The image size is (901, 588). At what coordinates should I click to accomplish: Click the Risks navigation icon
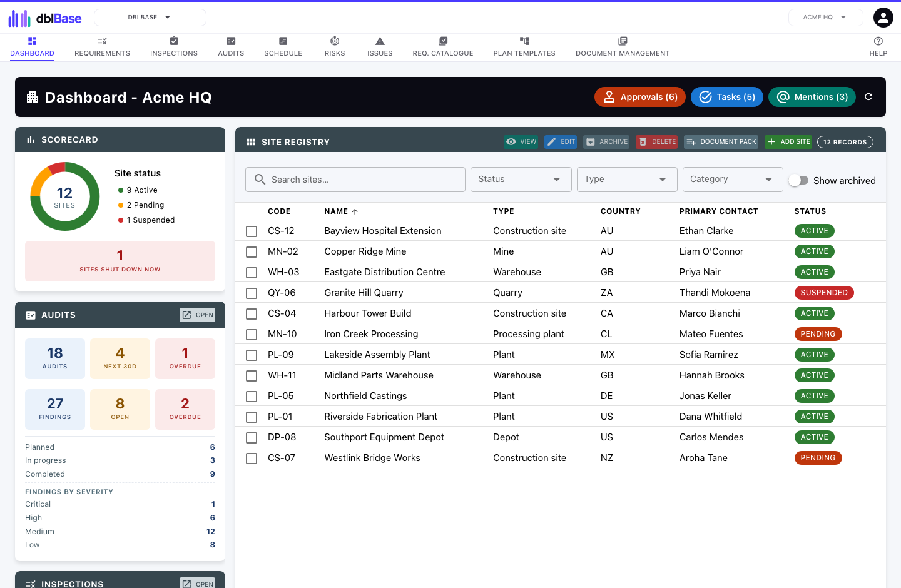(335, 41)
